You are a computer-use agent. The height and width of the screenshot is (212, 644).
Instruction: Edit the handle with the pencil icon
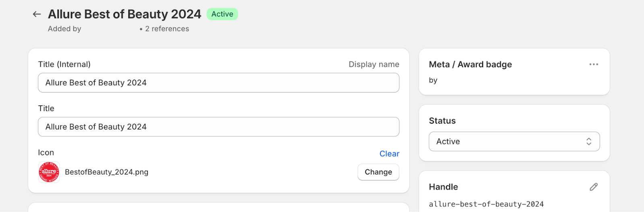tap(594, 187)
